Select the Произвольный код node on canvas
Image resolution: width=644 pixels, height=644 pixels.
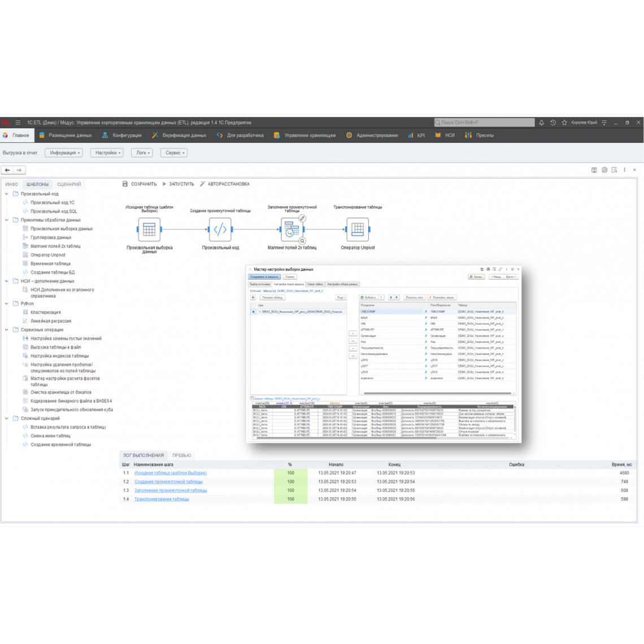pos(220,229)
